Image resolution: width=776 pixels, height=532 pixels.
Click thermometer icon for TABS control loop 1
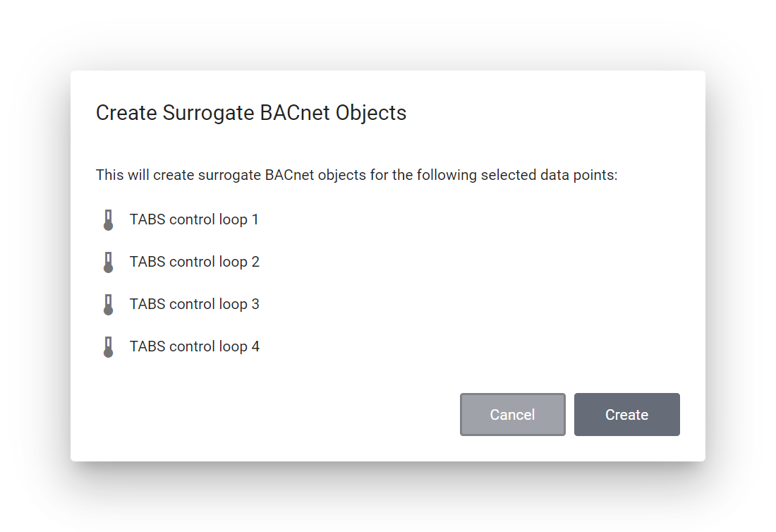(x=108, y=220)
